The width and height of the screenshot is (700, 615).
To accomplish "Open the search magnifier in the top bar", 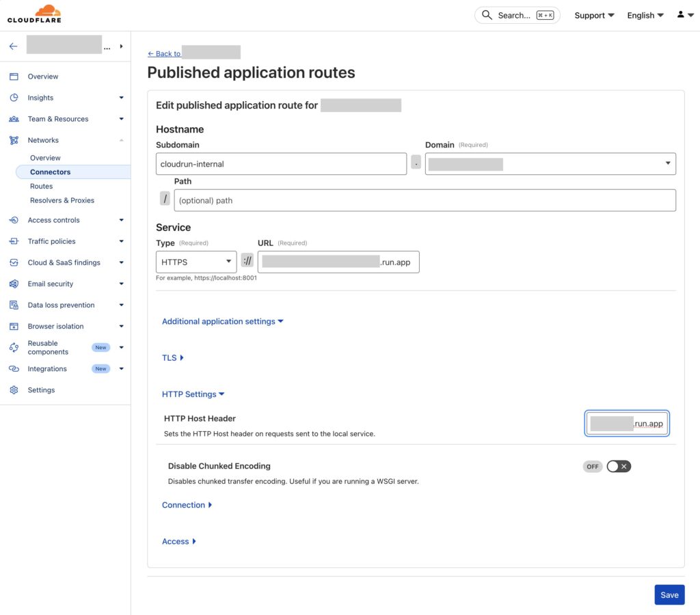I will (x=487, y=14).
